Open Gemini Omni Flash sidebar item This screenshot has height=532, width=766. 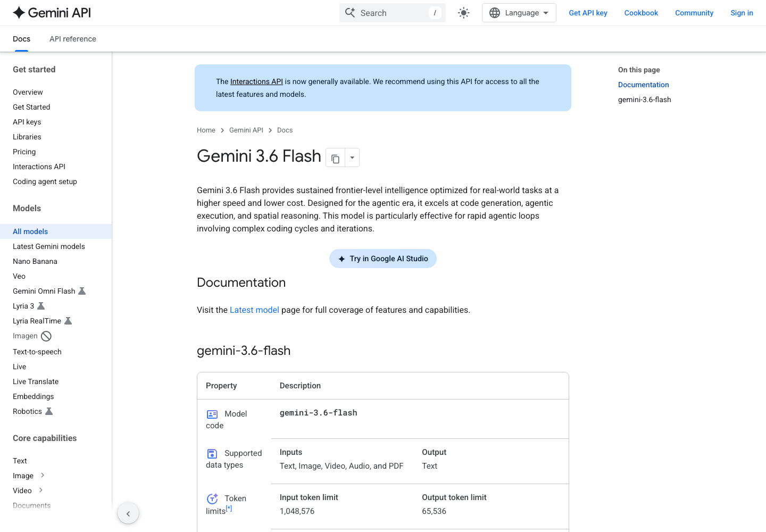pyautogui.click(x=44, y=291)
